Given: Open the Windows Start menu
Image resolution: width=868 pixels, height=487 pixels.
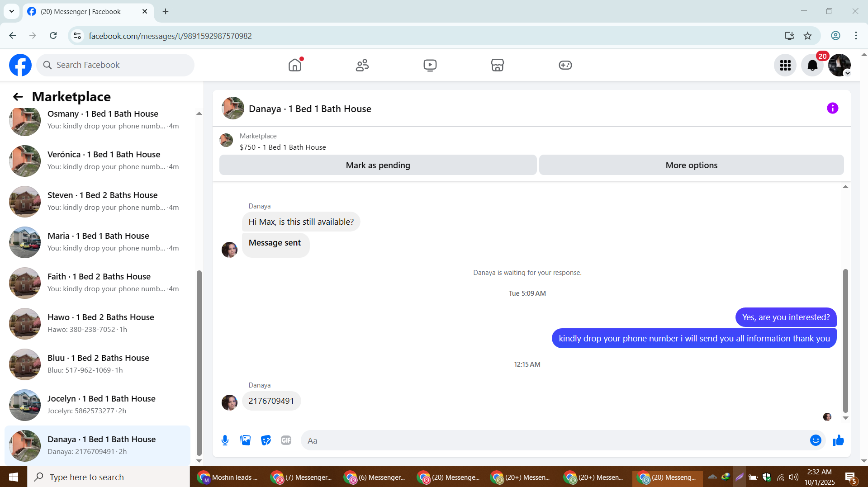Looking at the screenshot, I should coord(14,477).
